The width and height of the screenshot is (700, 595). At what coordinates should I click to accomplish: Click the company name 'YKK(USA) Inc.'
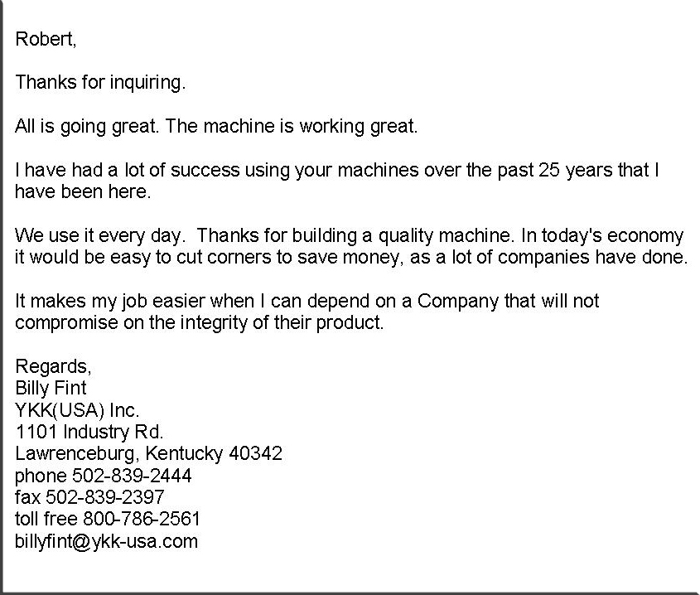coord(77,410)
